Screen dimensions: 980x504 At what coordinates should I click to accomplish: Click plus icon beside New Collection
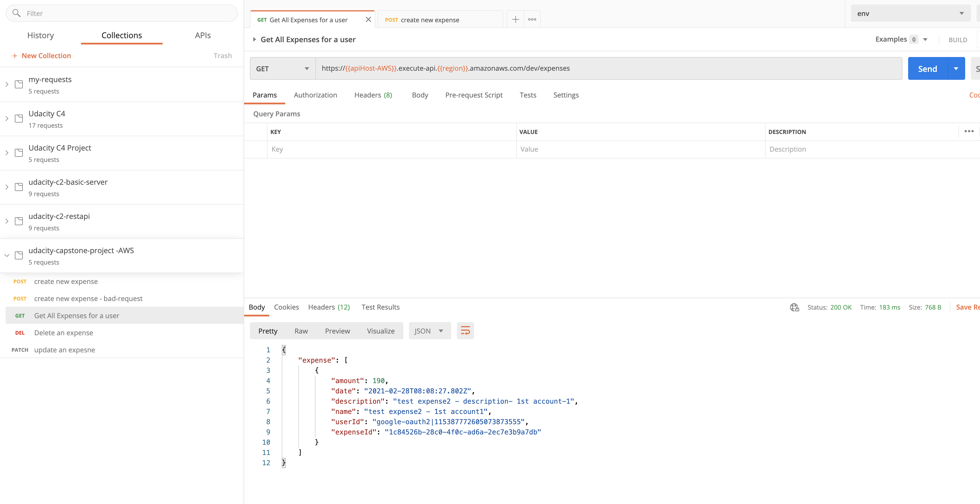tap(15, 56)
